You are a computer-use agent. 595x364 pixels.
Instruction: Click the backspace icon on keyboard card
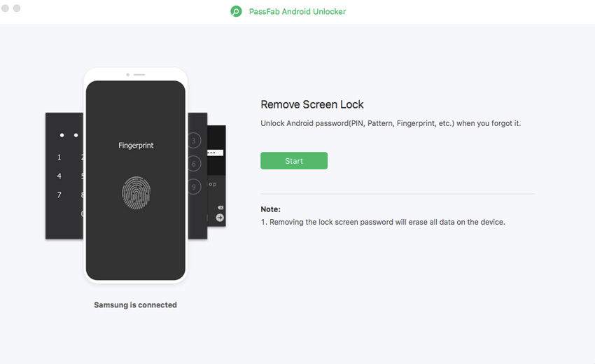(220, 208)
